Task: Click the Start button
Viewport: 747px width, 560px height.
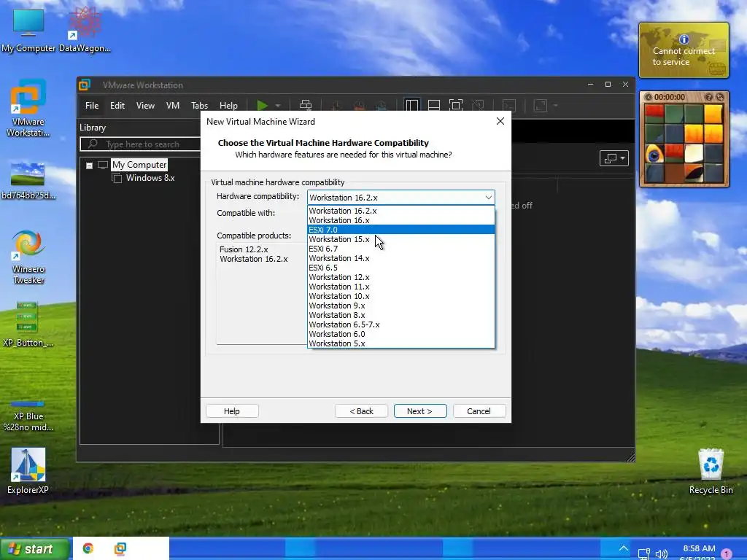Action: point(34,549)
